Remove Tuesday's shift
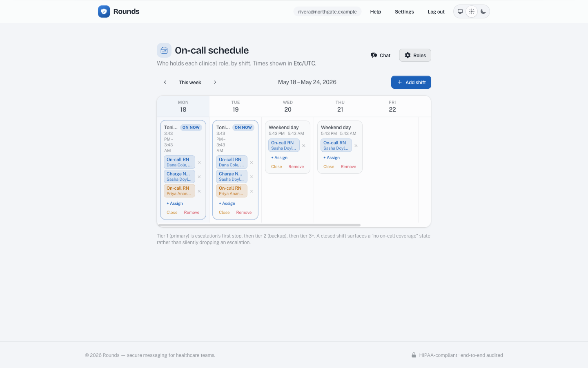 244,212
